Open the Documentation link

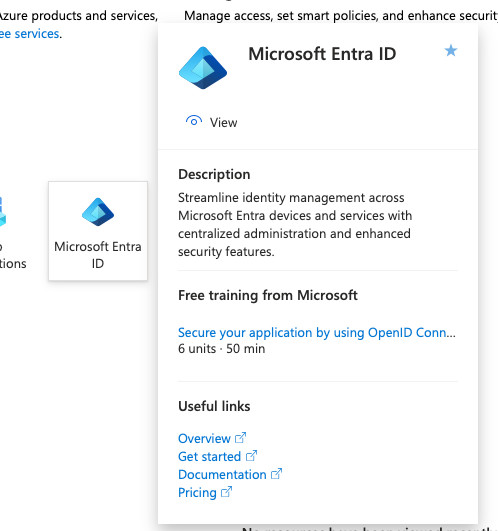[x=222, y=474]
